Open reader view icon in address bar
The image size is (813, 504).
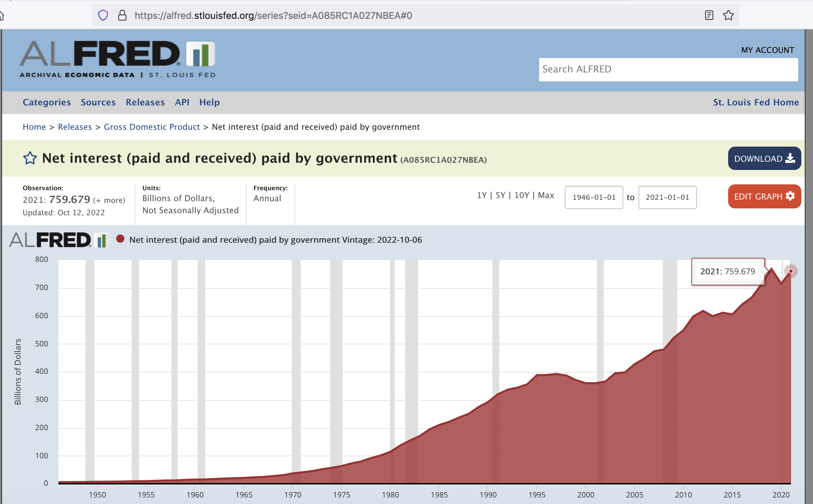(709, 15)
